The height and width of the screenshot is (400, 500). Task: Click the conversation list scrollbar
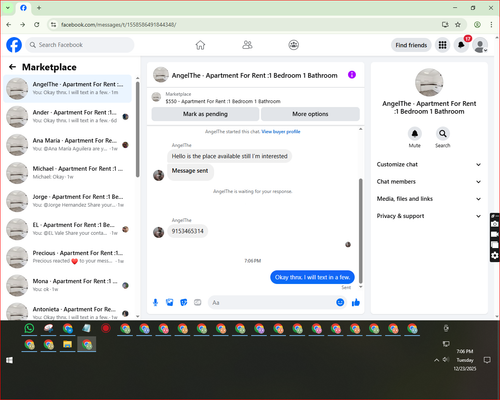tap(137, 130)
